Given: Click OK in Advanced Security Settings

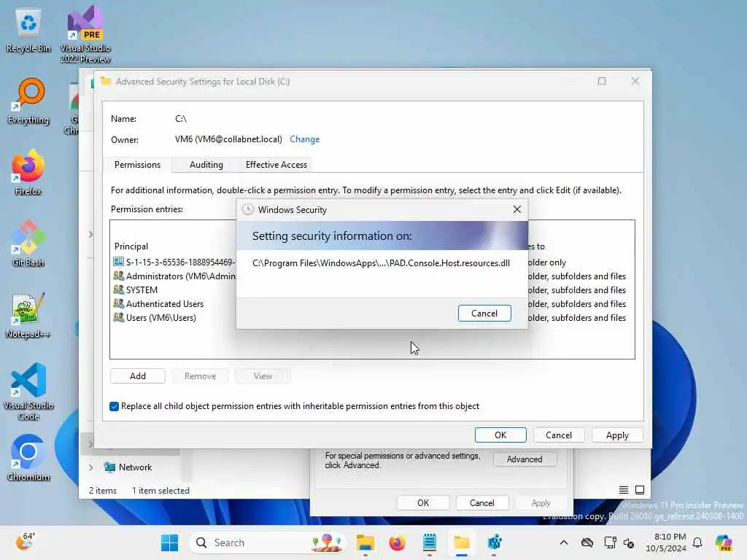Looking at the screenshot, I should pyautogui.click(x=500, y=435).
